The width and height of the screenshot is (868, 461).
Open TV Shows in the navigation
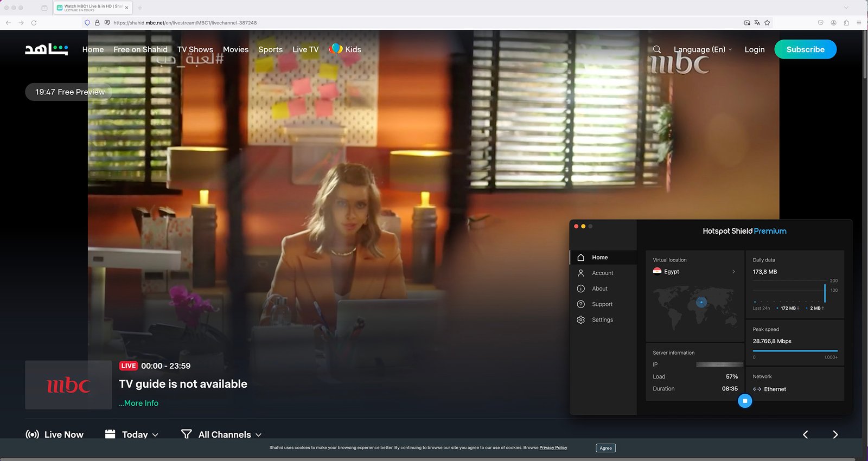pyautogui.click(x=195, y=49)
